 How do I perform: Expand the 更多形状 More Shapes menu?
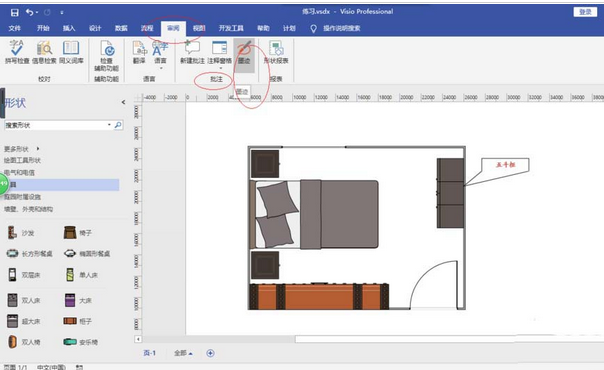pos(22,149)
